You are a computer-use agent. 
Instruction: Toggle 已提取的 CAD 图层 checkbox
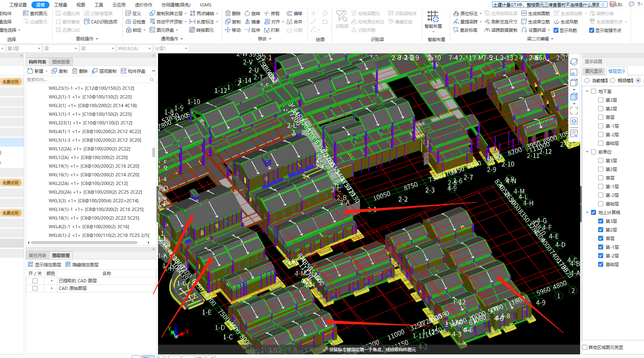[x=35, y=281]
